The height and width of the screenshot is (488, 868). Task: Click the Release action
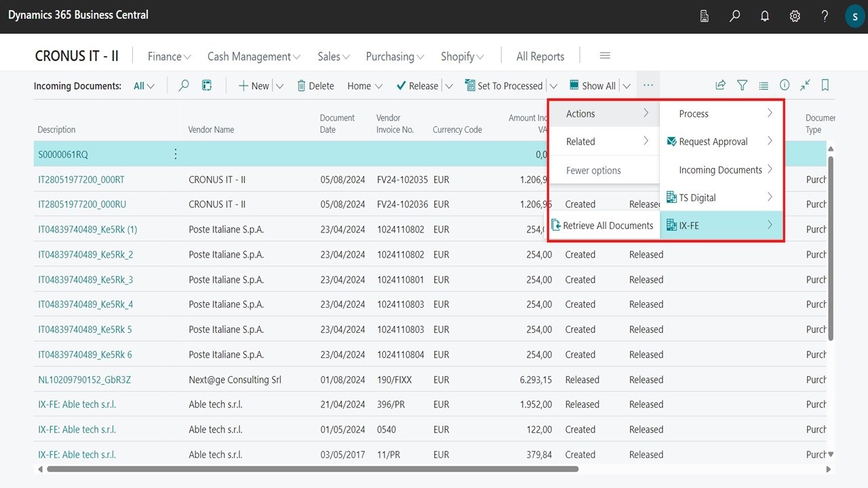click(417, 85)
